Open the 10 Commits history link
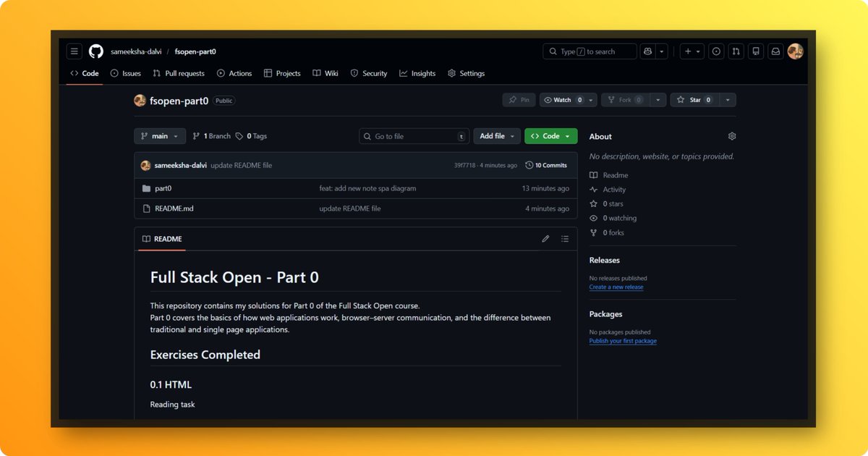Screen dimensions: 868x456 pyautogui.click(x=546, y=165)
